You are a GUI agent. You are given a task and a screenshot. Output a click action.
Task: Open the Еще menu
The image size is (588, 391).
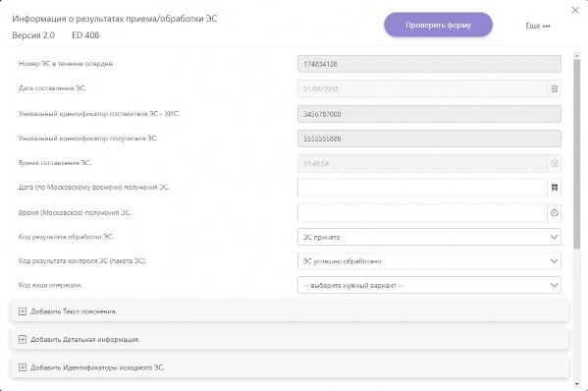coord(537,26)
